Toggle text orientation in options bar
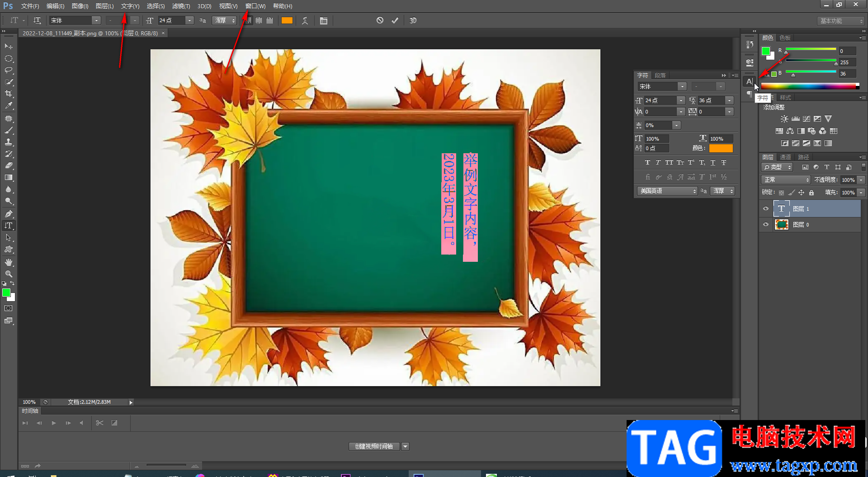The height and width of the screenshot is (477, 868). [x=37, y=20]
